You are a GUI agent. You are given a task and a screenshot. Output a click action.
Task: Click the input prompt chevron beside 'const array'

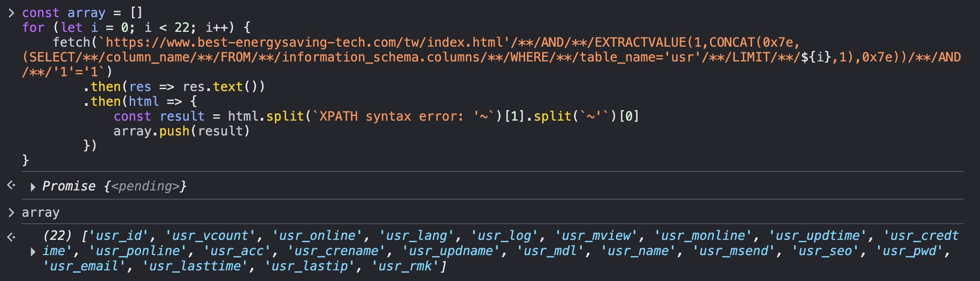point(12,13)
